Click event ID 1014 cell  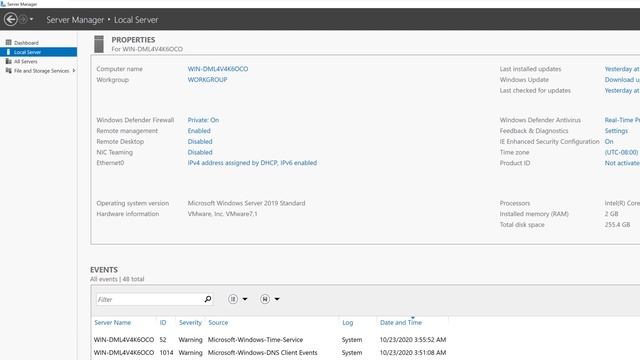click(x=166, y=353)
